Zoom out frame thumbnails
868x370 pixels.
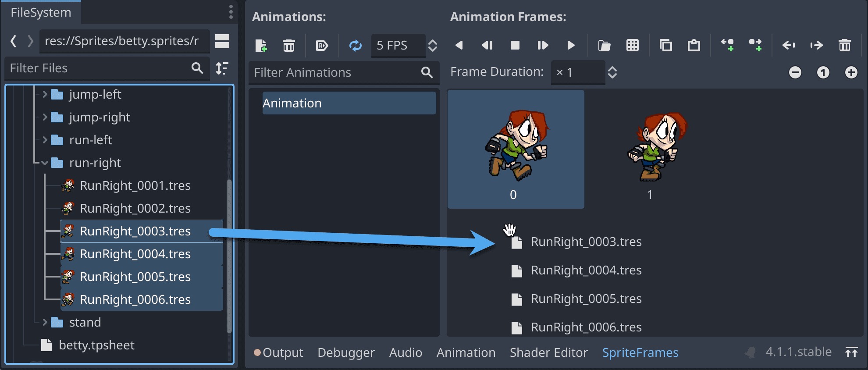pyautogui.click(x=795, y=72)
